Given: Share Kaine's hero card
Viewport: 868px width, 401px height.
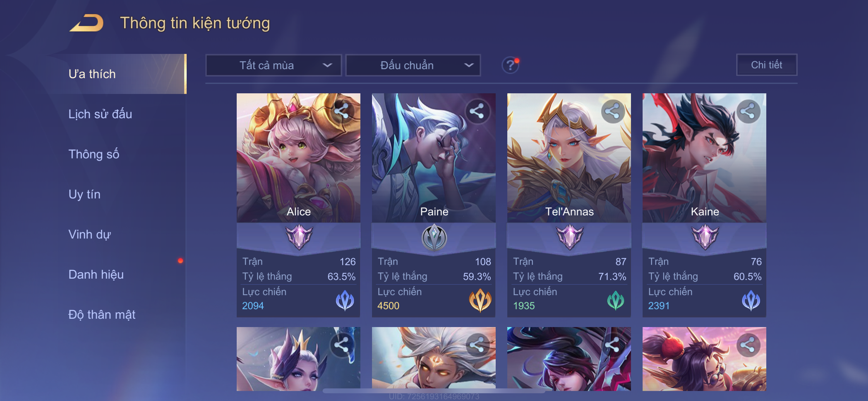Looking at the screenshot, I should tap(748, 111).
